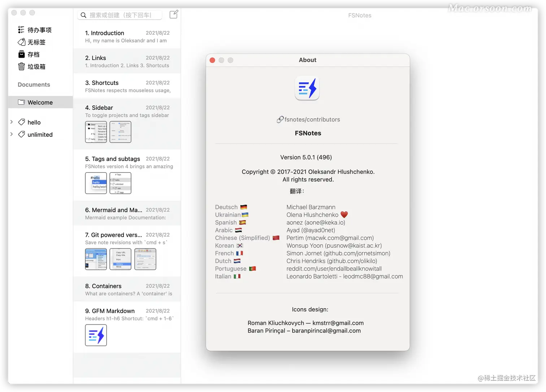This screenshot has width=546, height=392.
Task: Click second thumbnail in Sidebar note
Action: (x=120, y=132)
